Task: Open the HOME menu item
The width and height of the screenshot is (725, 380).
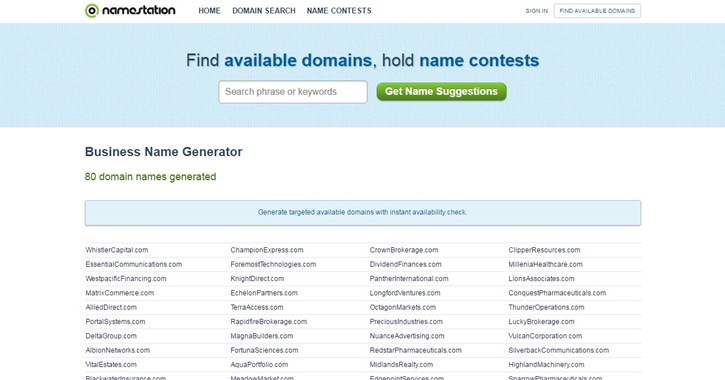Action: (209, 11)
